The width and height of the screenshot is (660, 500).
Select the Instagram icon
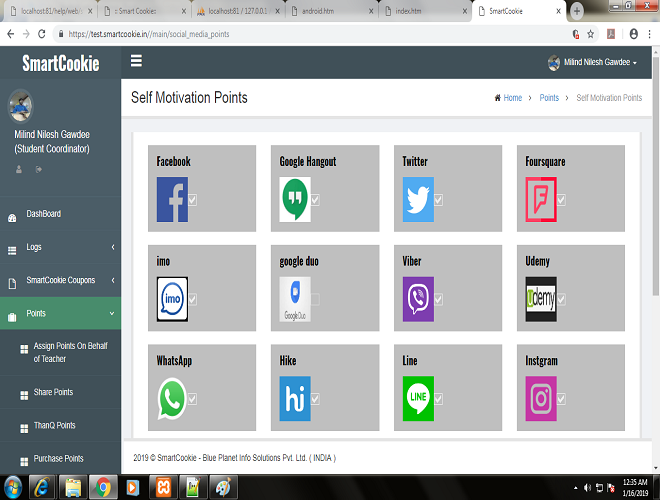541,399
